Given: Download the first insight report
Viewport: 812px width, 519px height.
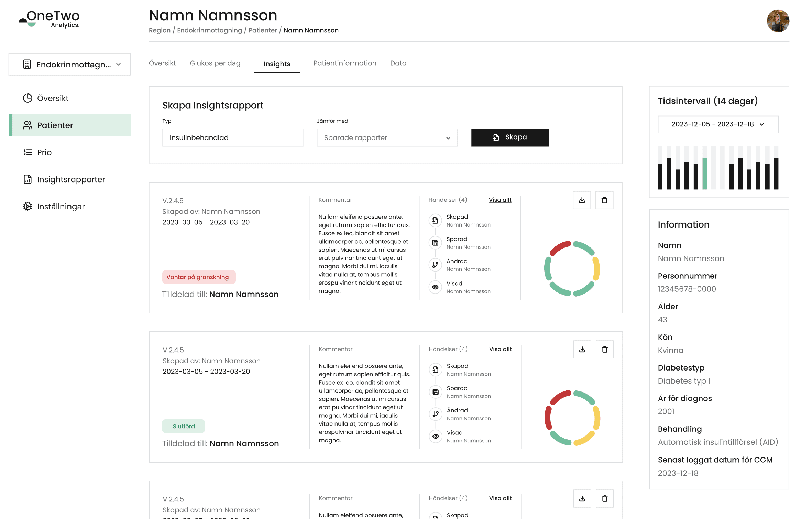Looking at the screenshot, I should point(582,200).
